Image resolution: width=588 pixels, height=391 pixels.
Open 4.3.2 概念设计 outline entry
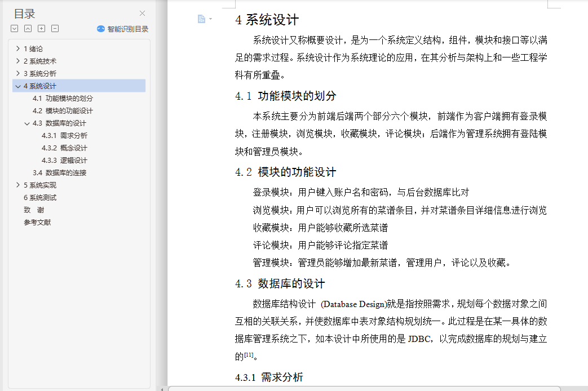coord(64,148)
